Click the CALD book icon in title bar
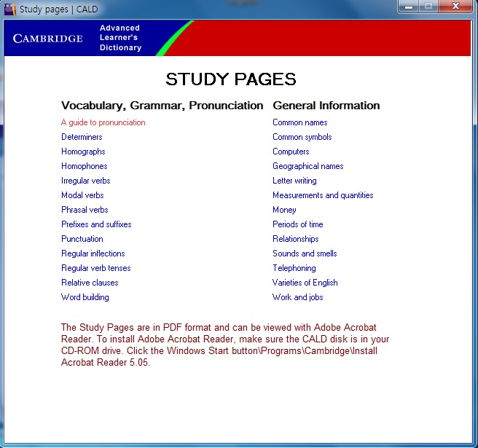The height and width of the screenshot is (448, 478). [x=9, y=9]
